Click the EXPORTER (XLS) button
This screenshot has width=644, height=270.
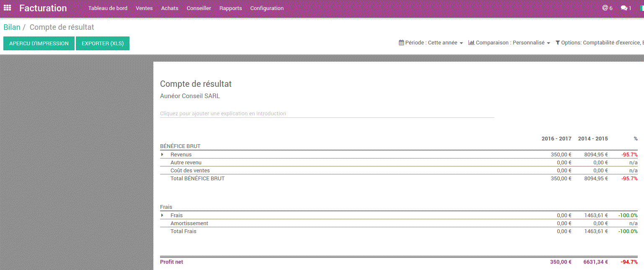(x=102, y=43)
